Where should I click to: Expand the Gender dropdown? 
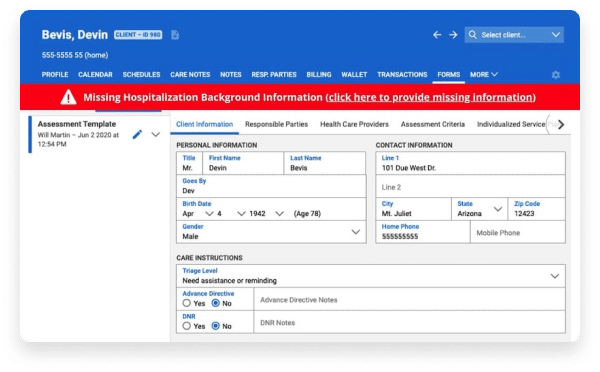tap(355, 232)
